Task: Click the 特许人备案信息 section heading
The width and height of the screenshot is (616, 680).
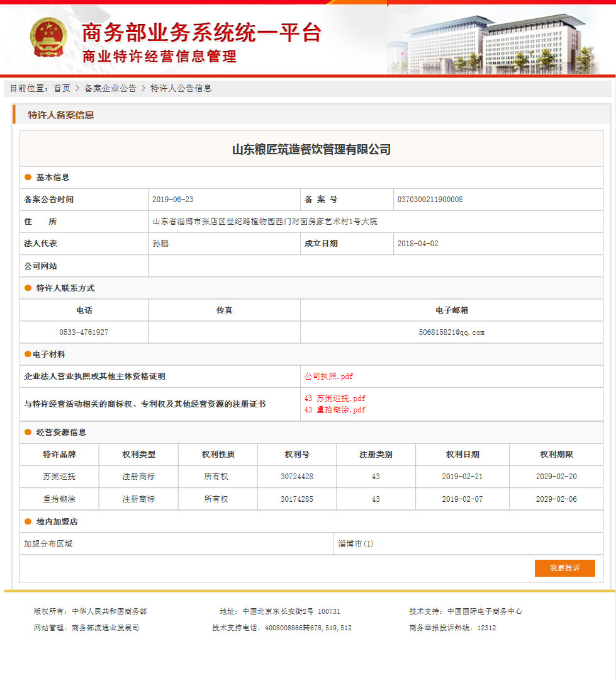Action: (x=61, y=115)
